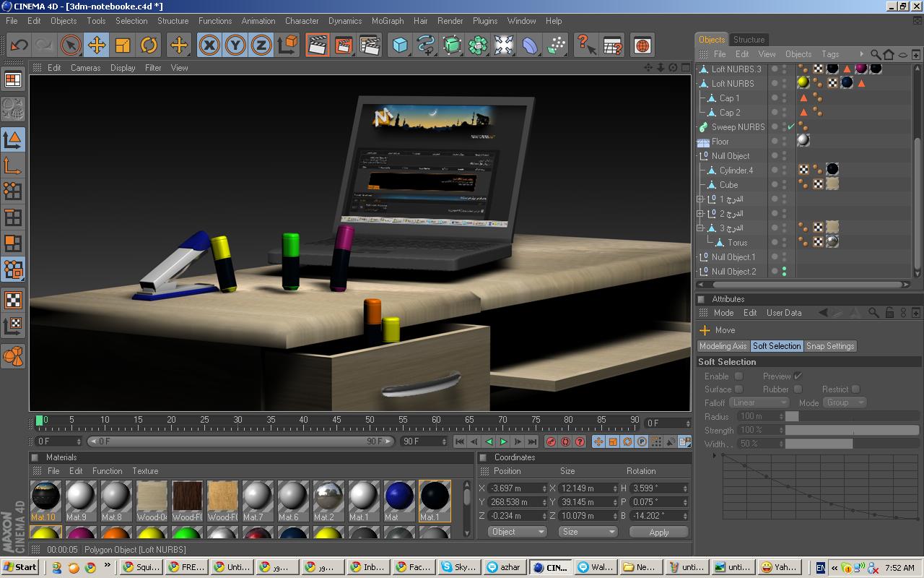Viewport: 924px width, 578px height.
Task: Click frame 45 on the timeline ruler
Action: pyautogui.click(x=336, y=420)
